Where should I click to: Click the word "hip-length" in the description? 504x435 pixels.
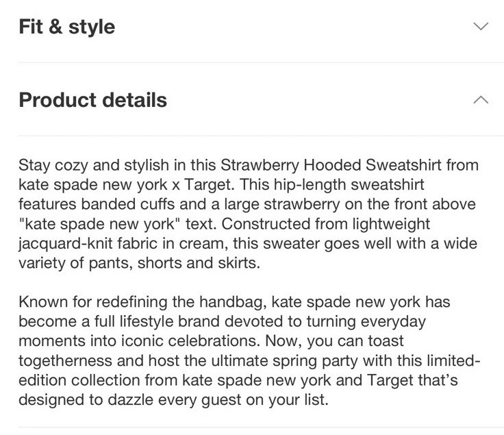click(x=310, y=185)
